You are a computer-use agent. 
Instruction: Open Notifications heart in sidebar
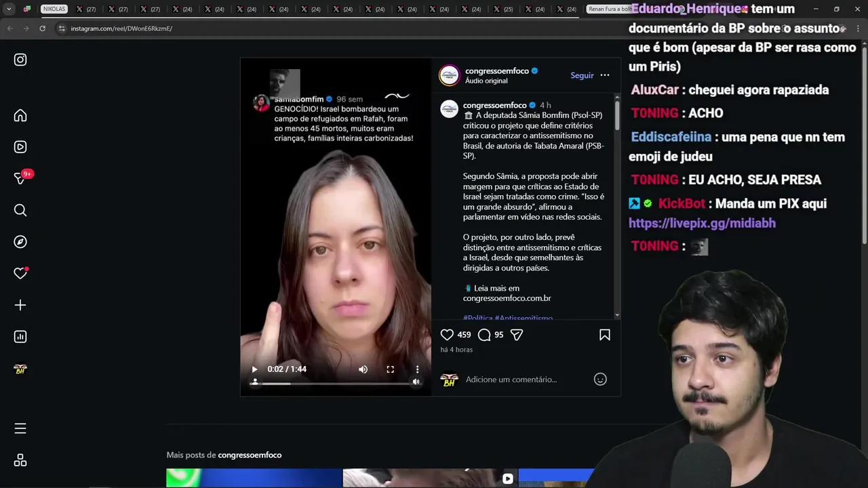pos(20,273)
